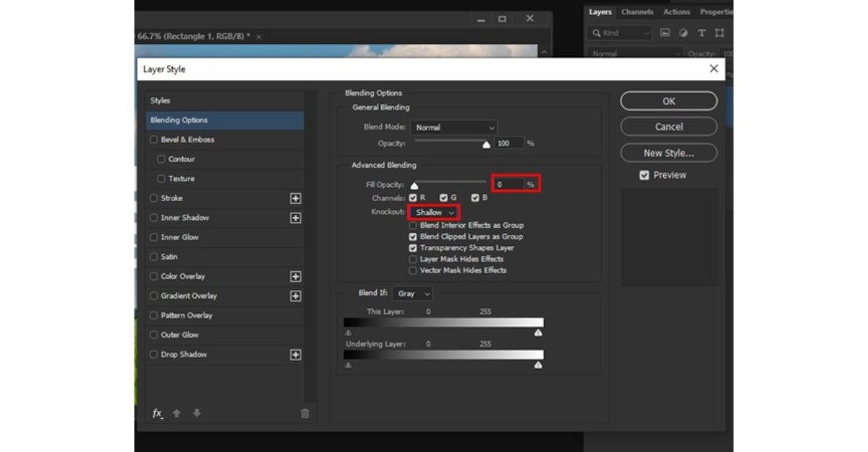Enable the Color Overlay checkbox

click(153, 276)
